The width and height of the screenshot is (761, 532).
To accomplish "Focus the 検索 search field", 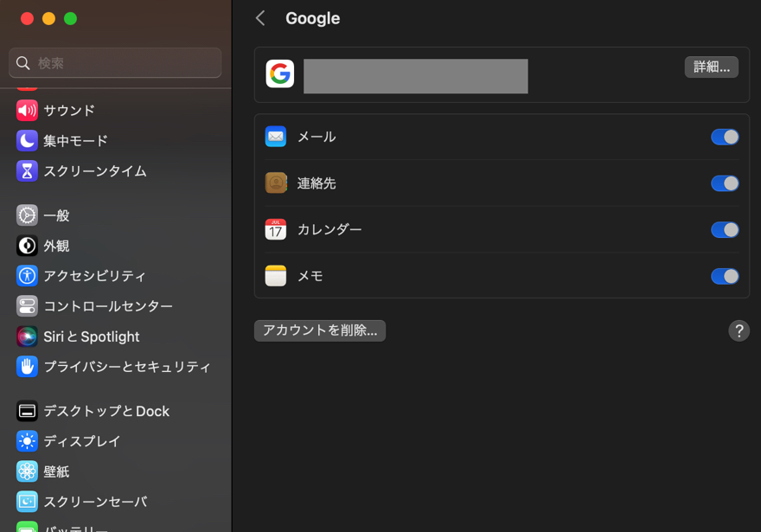I will coord(116,63).
